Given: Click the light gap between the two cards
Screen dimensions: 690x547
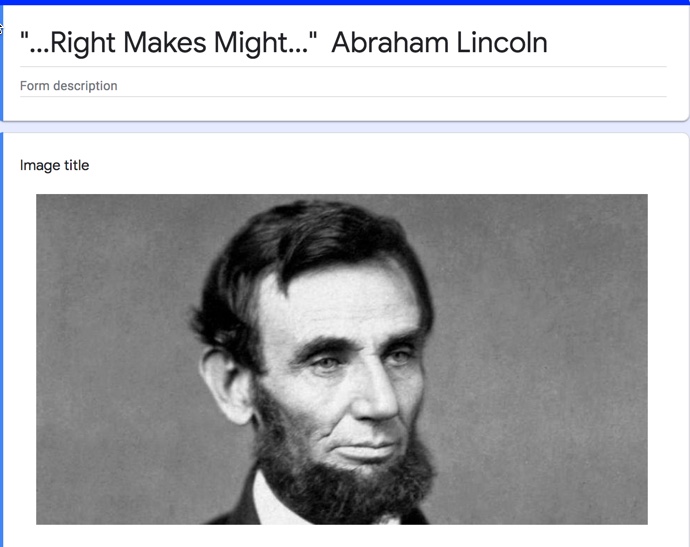Looking at the screenshot, I should click(345, 127).
